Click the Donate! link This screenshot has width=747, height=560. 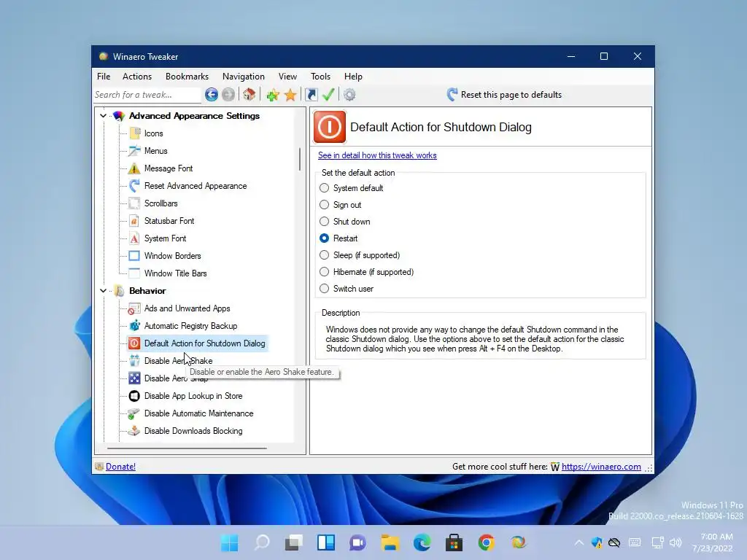120,467
